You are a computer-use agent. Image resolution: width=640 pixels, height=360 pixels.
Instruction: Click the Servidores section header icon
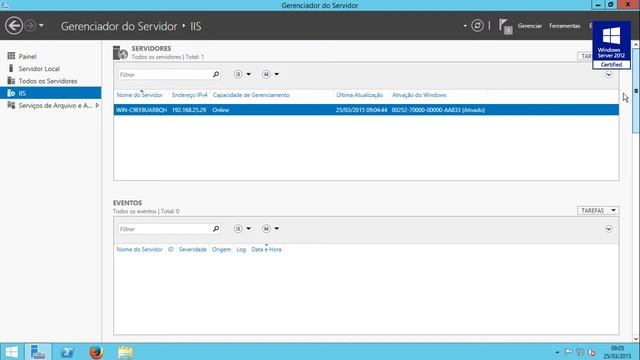point(120,53)
